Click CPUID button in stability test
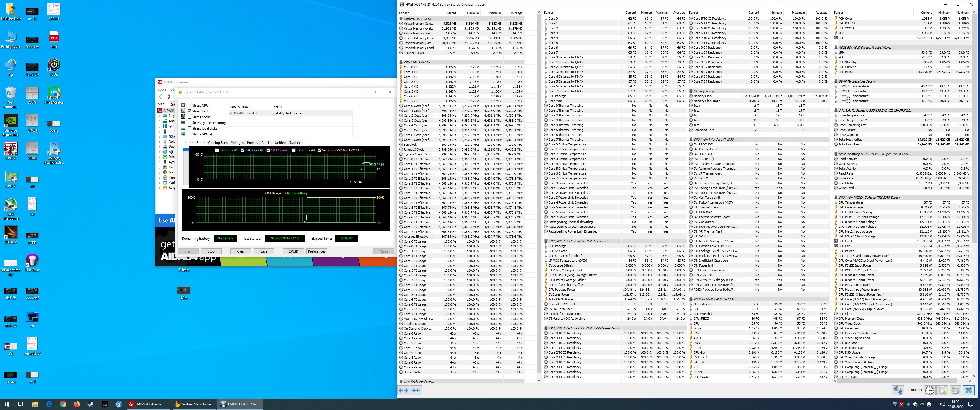Viewport: 980px width, 410px height. click(x=293, y=251)
